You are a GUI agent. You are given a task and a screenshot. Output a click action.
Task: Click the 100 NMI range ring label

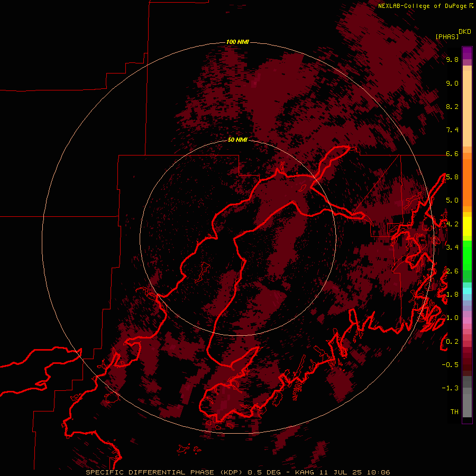[237, 42]
